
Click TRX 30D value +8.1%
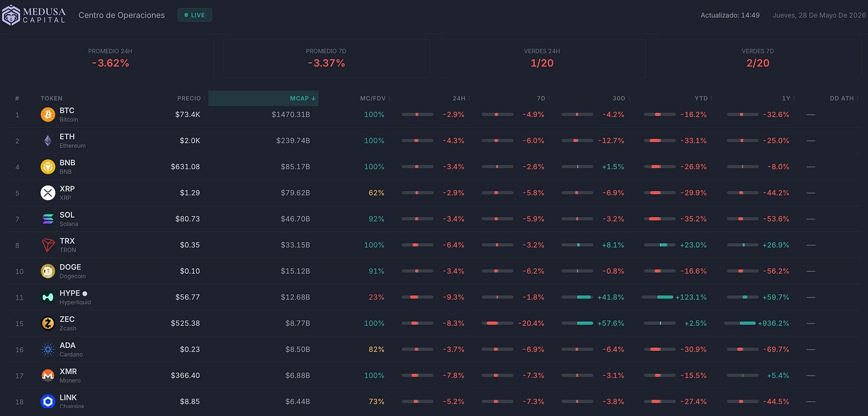point(613,245)
